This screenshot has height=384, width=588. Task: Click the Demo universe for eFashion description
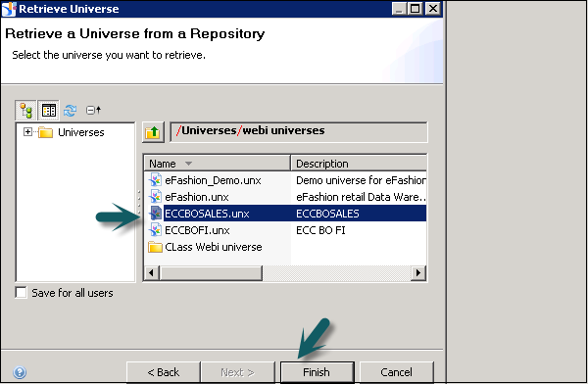(x=361, y=180)
